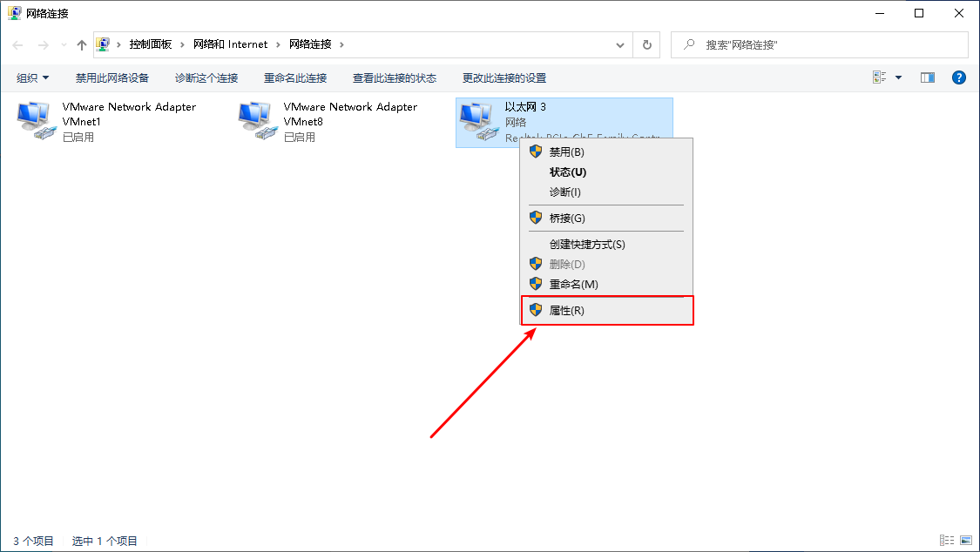This screenshot has height=552, width=980.
Task: Select 属性(R) in the context menu
Action: point(566,310)
